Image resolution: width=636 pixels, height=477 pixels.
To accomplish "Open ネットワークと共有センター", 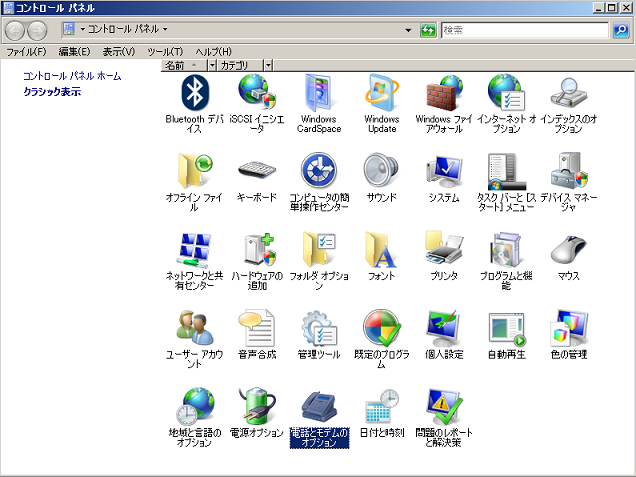I will pyautogui.click(x=195, y=250).
